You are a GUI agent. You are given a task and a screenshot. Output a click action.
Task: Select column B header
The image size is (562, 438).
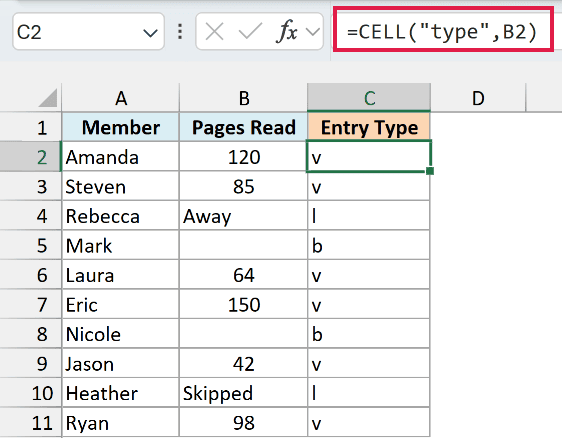pyautogui.click(x=243, y=97)
